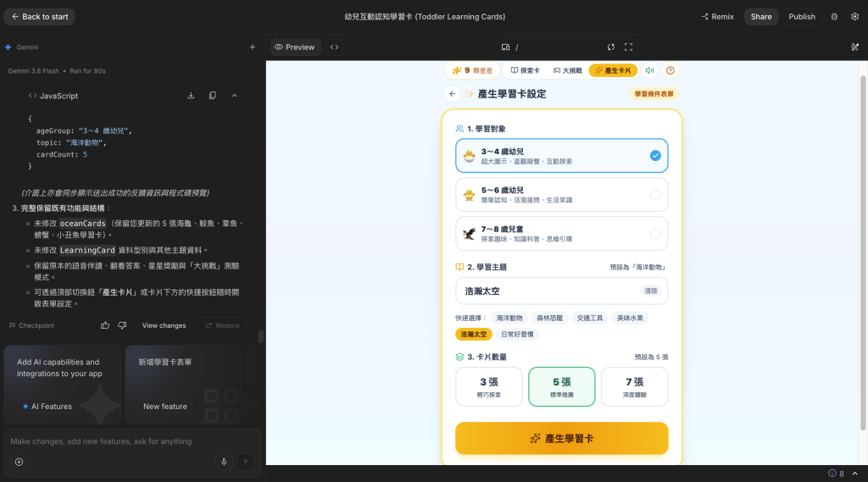868x482 pixels.
Task: Go back with the arrow beside 產生學習卡設定
Action: tap(453, 94)
